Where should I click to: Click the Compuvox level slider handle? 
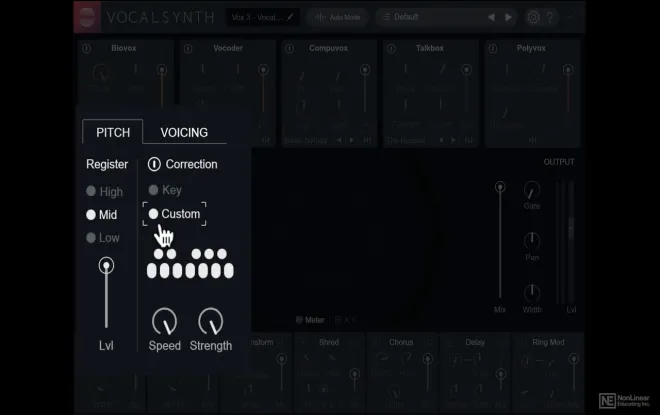click(365, 69)
